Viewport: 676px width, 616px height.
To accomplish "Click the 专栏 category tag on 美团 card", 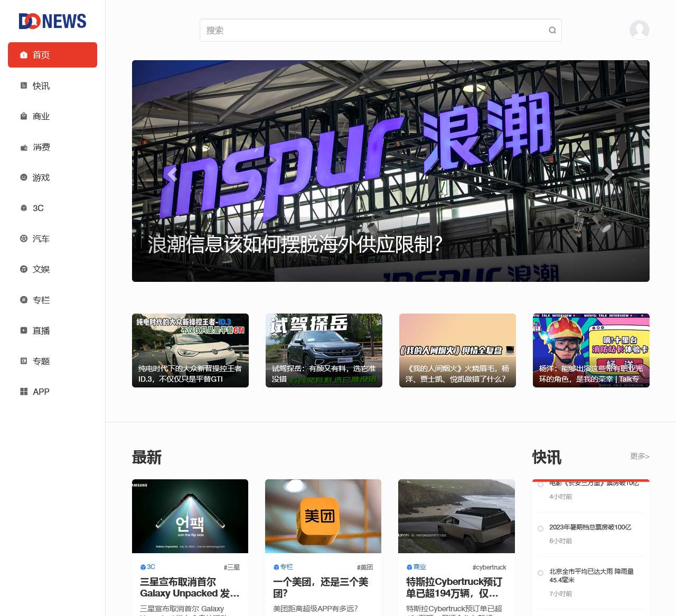I will (283, 567).
